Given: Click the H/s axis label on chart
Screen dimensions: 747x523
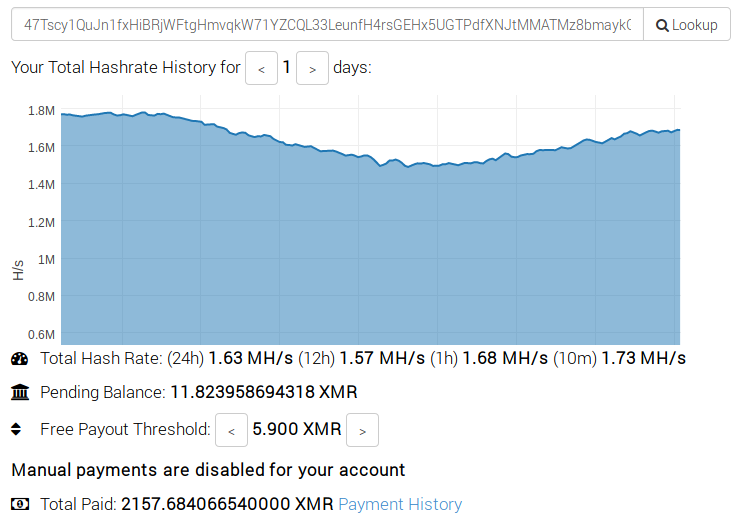Looking at the screenshot, I should click(18, 268).
